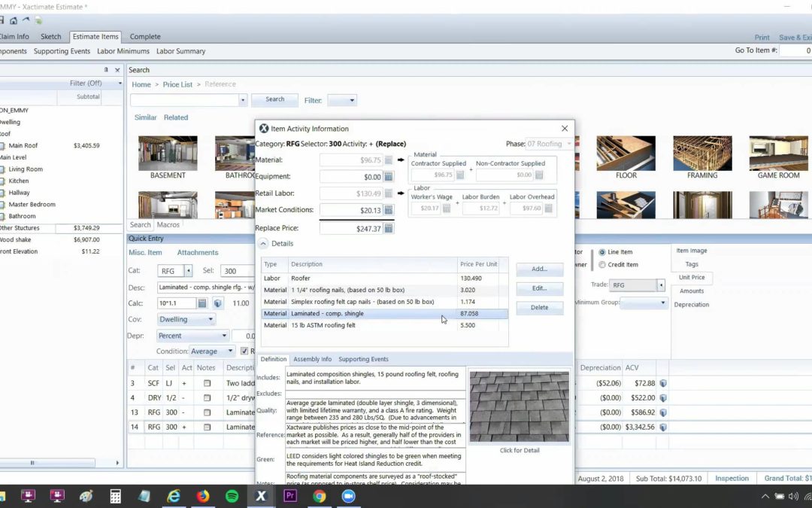Open Zoom from the taskbar

click(x=349, y=496)
